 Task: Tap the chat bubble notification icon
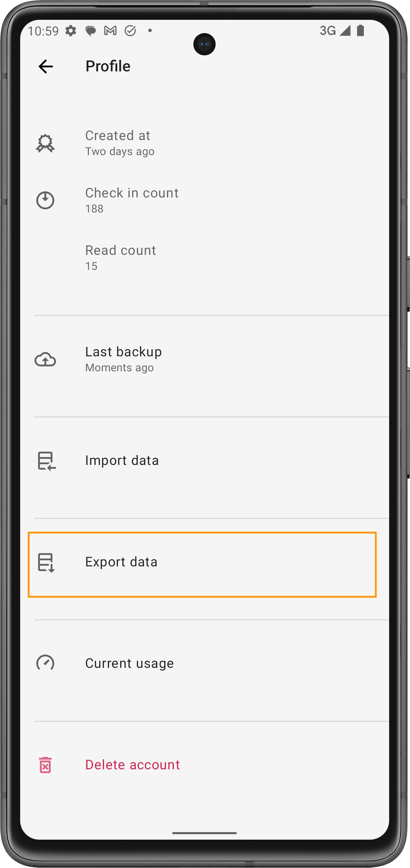[x=90, y=31]
